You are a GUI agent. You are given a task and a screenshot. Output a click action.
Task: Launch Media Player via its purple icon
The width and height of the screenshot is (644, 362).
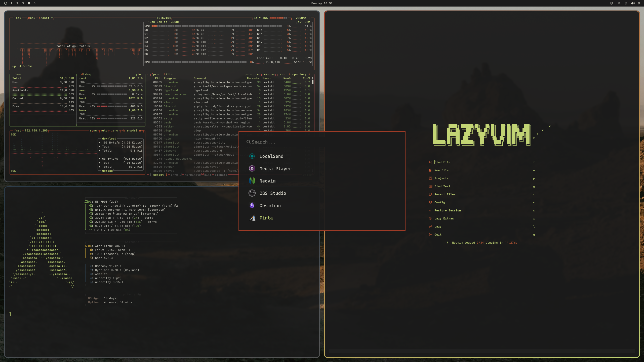pos(252,168)
